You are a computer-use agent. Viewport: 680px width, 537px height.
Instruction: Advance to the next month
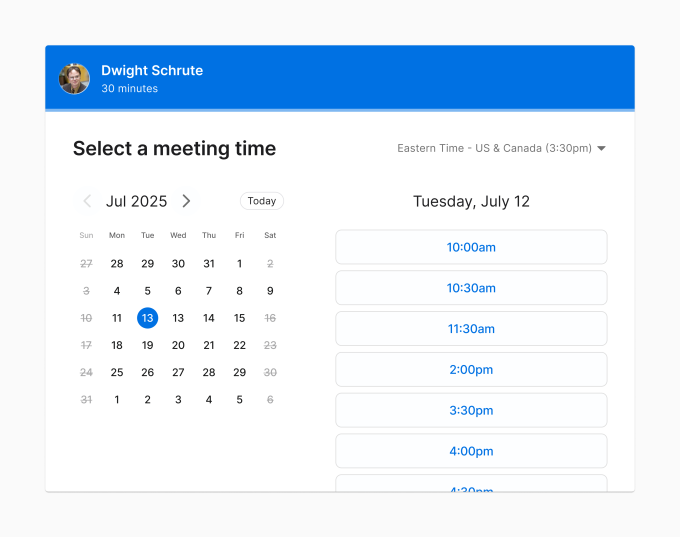point(186,201)
